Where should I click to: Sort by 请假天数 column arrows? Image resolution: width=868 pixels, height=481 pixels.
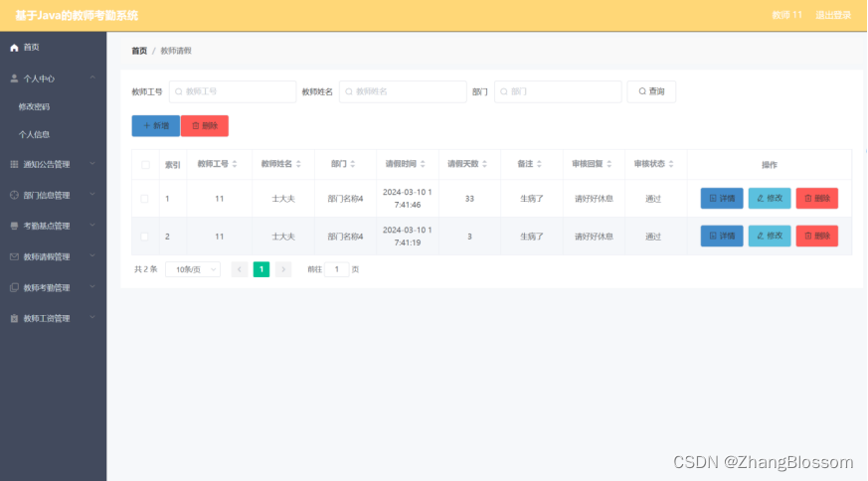point(484,164)
